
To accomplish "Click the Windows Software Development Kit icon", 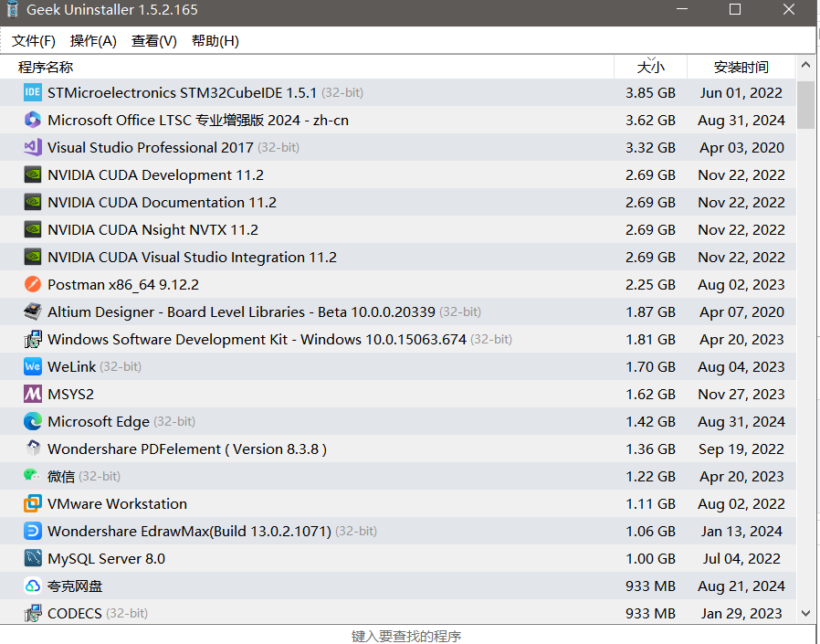I will [x=33, y=339].
